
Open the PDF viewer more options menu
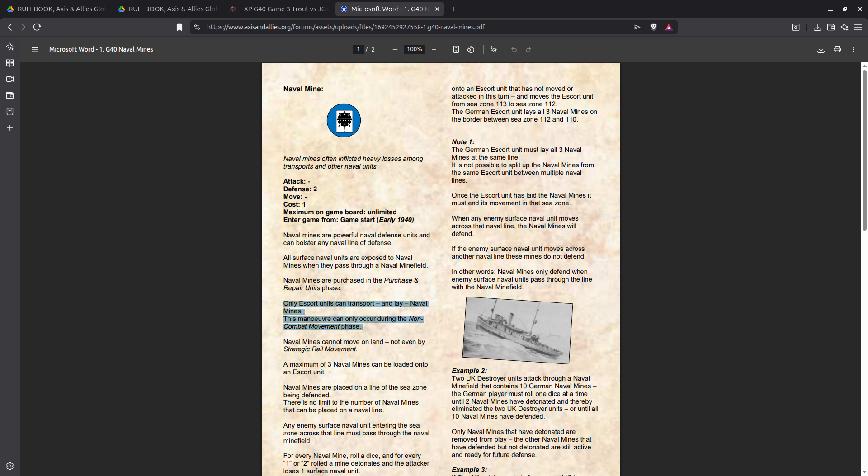pos(853,49)
